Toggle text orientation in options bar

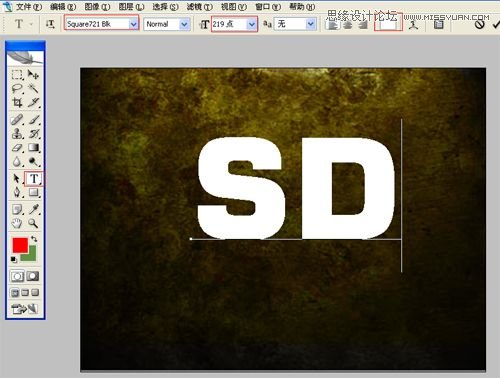[x=50, y=24]
